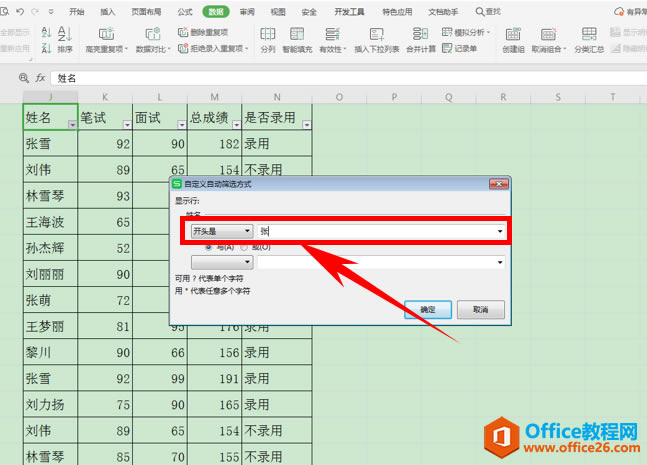The image size is (647, 465).
Task: Select column header P
Action: pyautogui.click(x=394, y=97)
